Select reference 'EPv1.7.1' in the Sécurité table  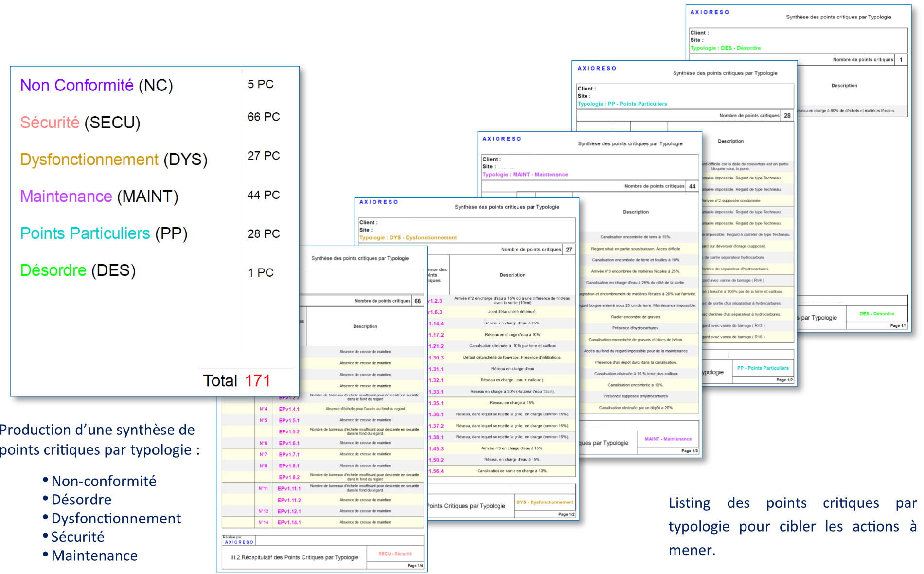289,454
